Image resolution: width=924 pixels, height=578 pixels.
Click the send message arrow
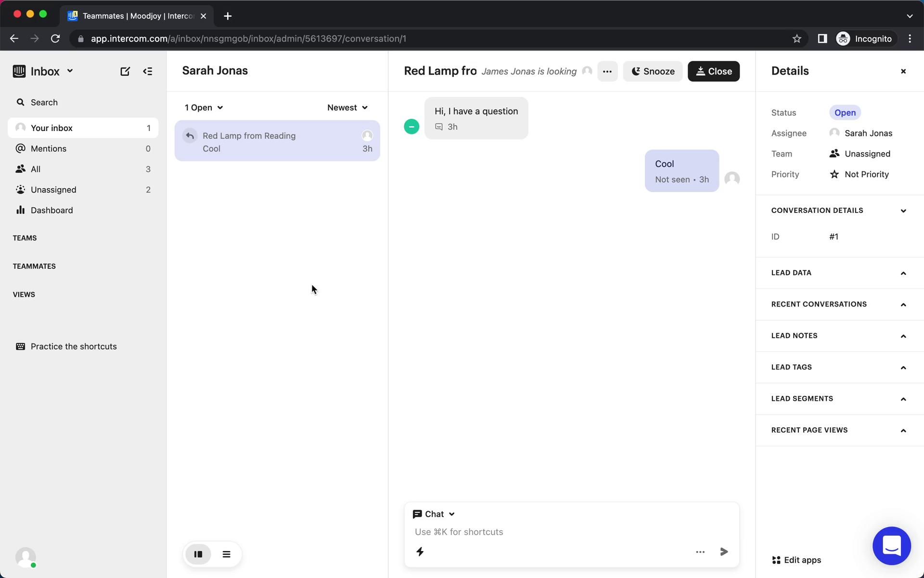coord(724,552)
